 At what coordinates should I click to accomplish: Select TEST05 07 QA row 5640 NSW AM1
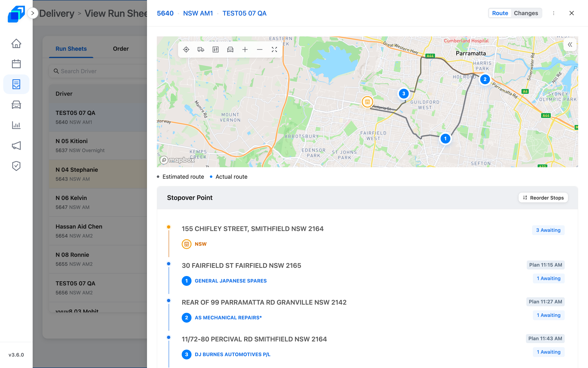tap(98, 117)
